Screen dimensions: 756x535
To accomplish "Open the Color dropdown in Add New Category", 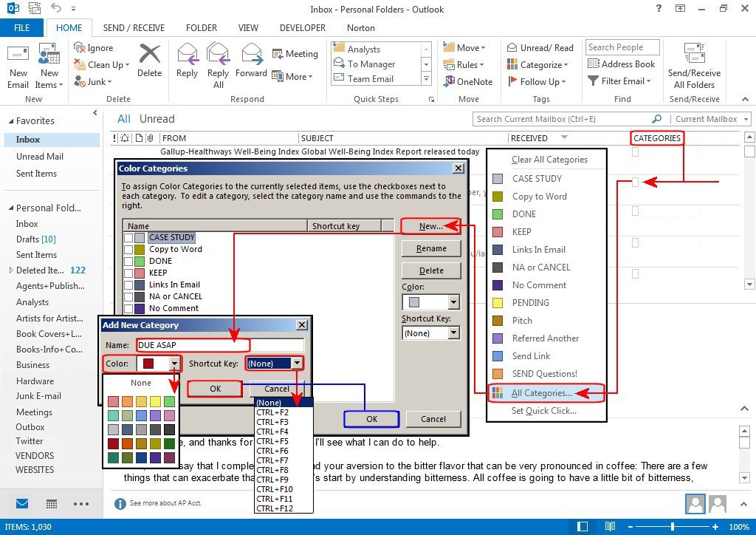I will [175, 364].
